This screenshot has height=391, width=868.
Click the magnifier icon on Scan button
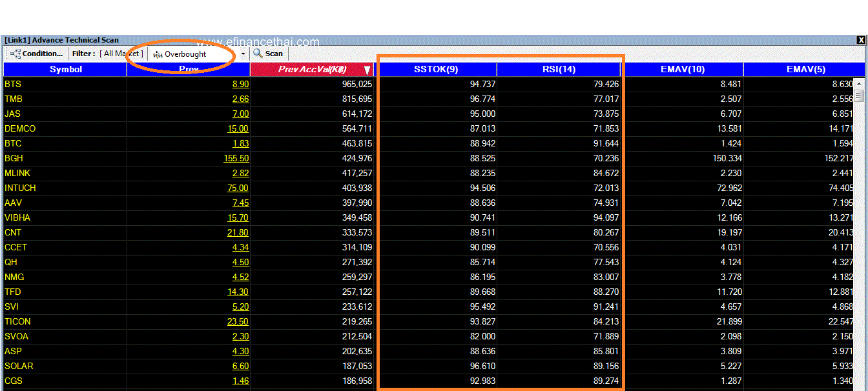258,54
